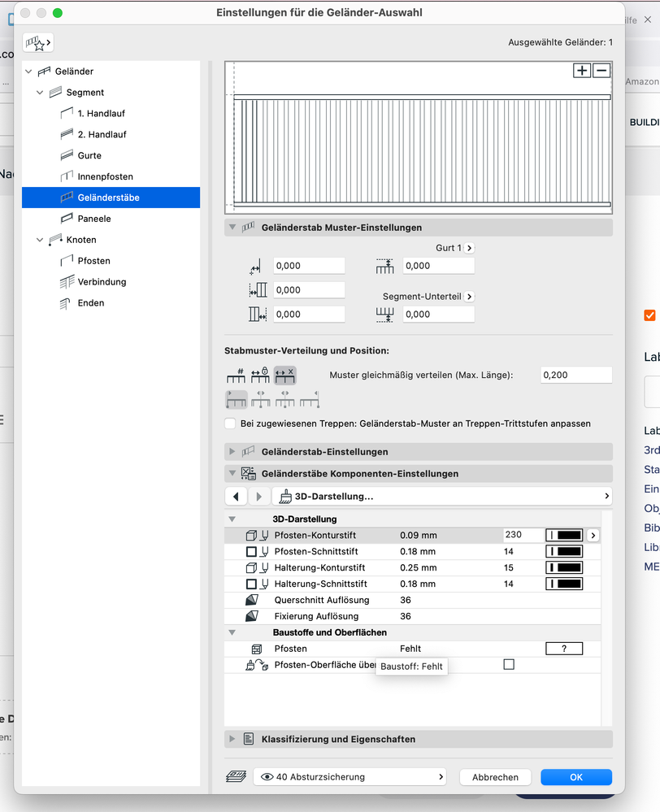
Task: Open the railing favorites star button
Action: point(38,42)
